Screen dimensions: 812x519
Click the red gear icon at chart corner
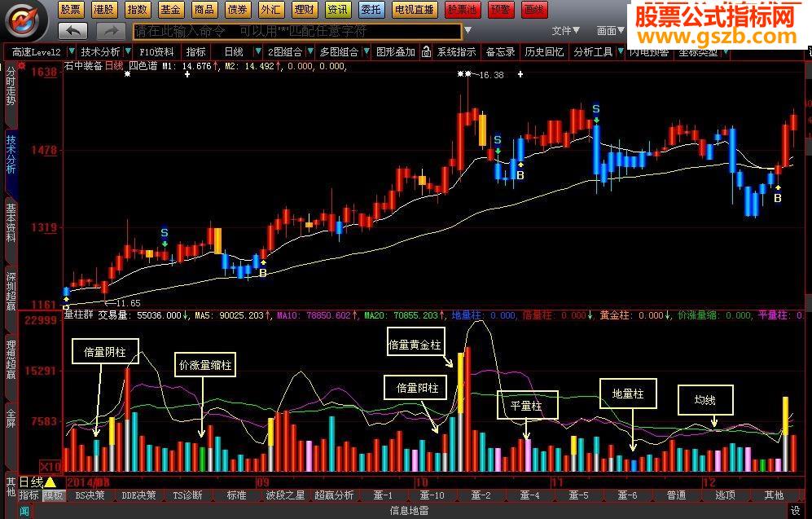pyautogui.click(x=21, y=66)
